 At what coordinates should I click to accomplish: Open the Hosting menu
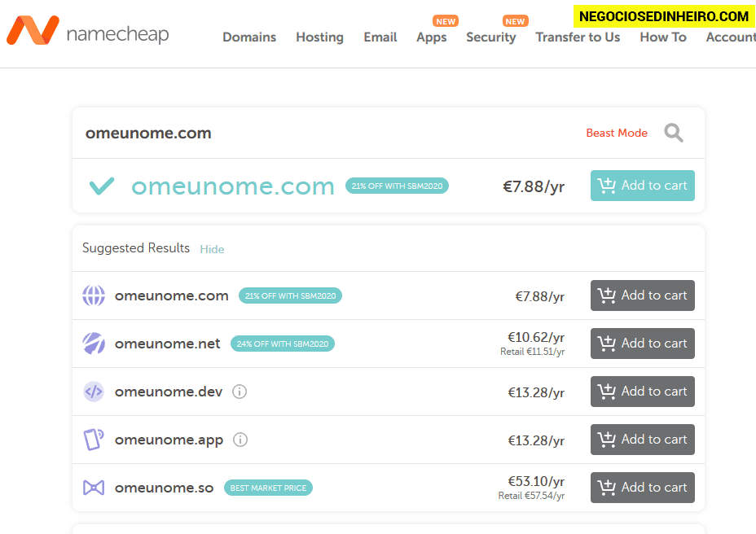(319, 37)
